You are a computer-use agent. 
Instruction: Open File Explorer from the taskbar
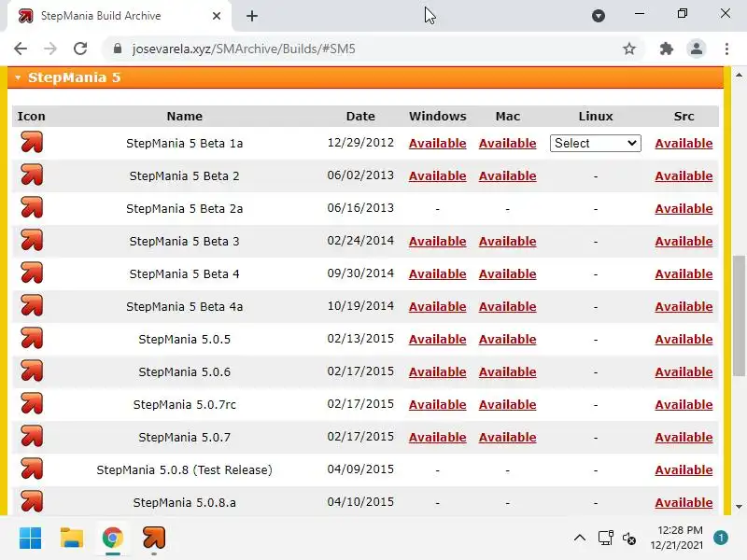[x=72, y=539]
